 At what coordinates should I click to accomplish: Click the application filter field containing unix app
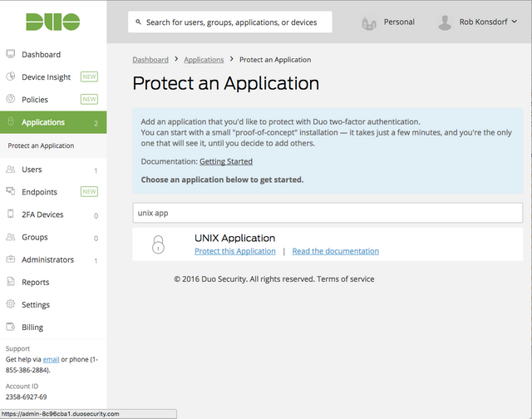click(x=328, y=213)
